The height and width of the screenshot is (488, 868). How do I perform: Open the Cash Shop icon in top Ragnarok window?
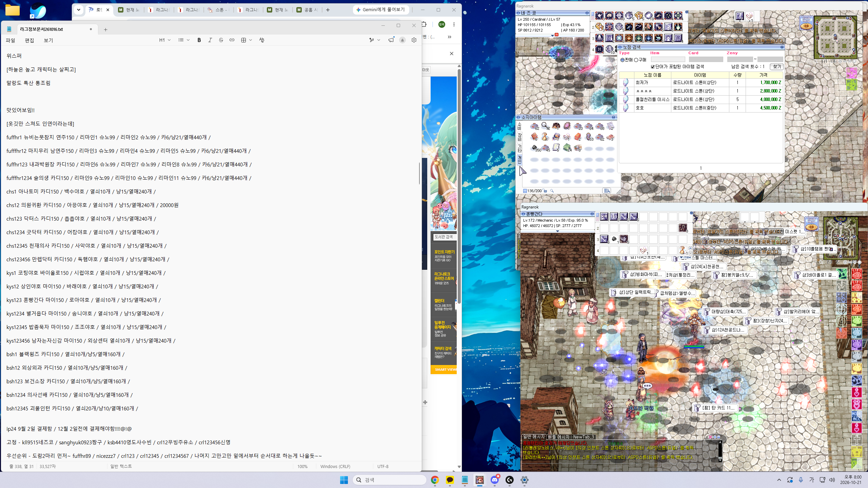(x=806, y=22)
